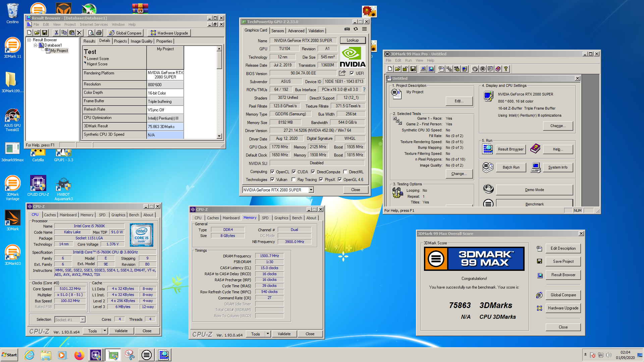Click Demo Mode disc icon in 3DMark toolbar

[475, 69]
